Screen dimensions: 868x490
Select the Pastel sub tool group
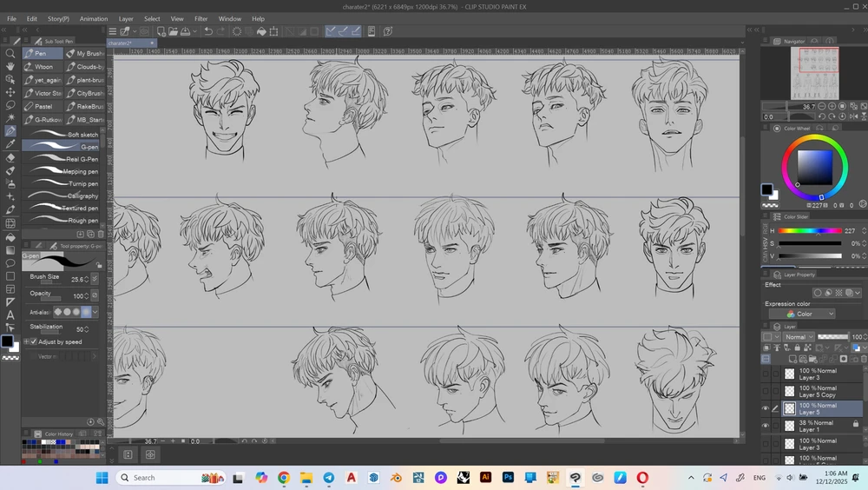(43, 106)
